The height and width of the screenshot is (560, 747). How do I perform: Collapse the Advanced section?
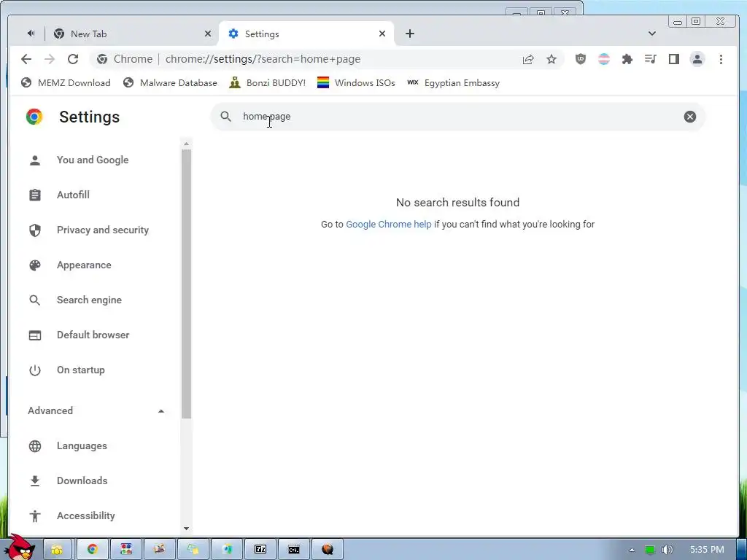[161, 411]
